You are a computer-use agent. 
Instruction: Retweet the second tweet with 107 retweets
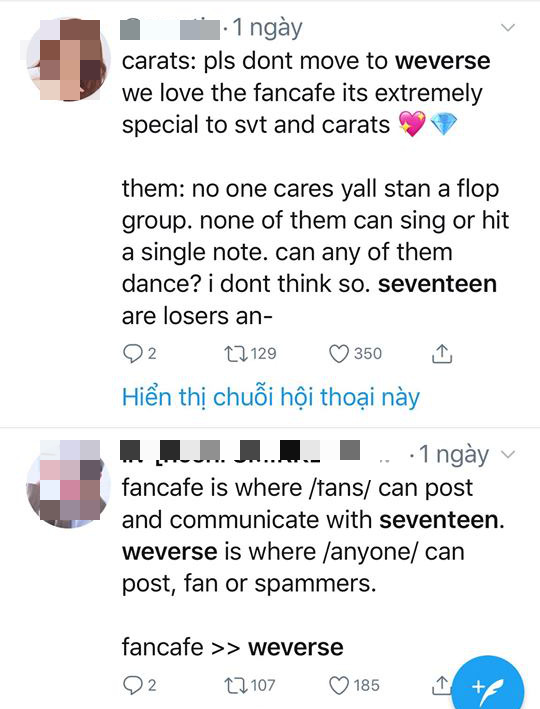coord(236,685)
